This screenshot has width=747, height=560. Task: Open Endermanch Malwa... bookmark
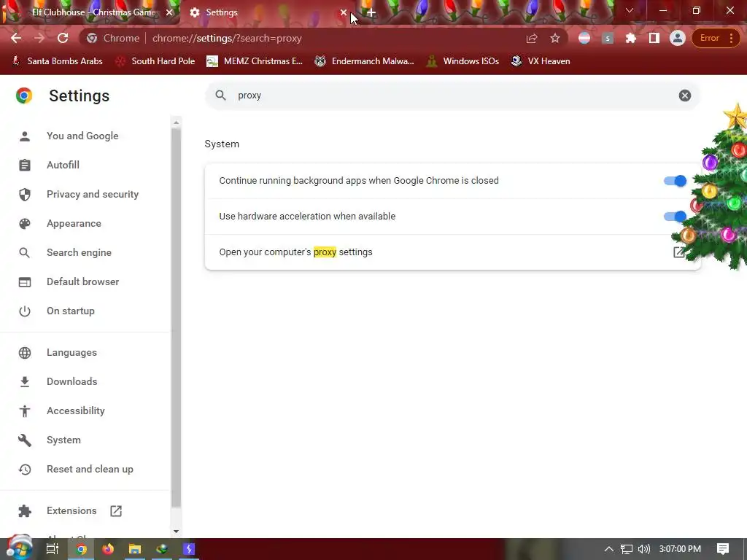[365, 61]
